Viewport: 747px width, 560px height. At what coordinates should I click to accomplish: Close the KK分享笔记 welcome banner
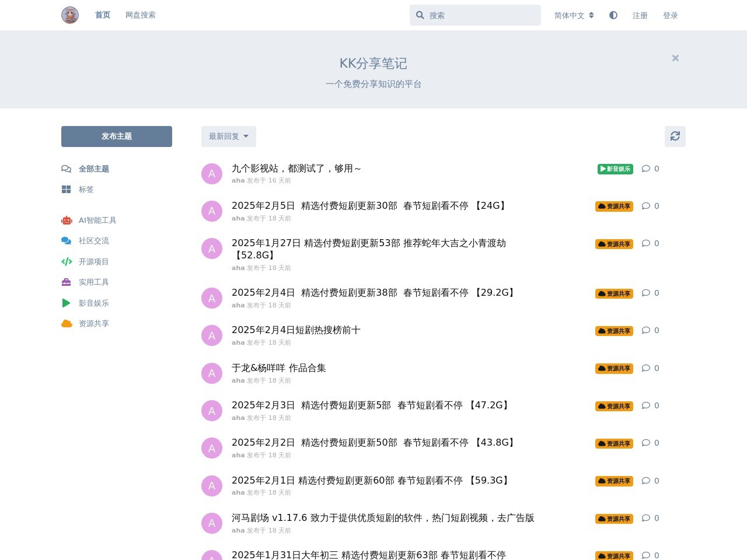tap(675, 58)
